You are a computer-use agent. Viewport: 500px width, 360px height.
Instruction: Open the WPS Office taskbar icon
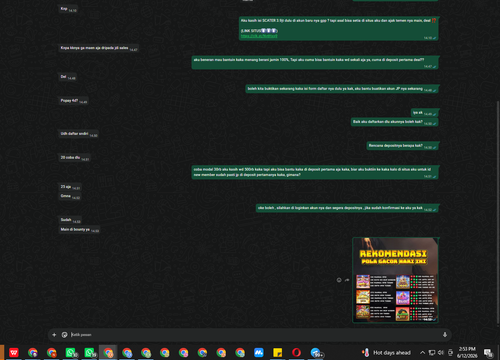(x=14, y=352)
